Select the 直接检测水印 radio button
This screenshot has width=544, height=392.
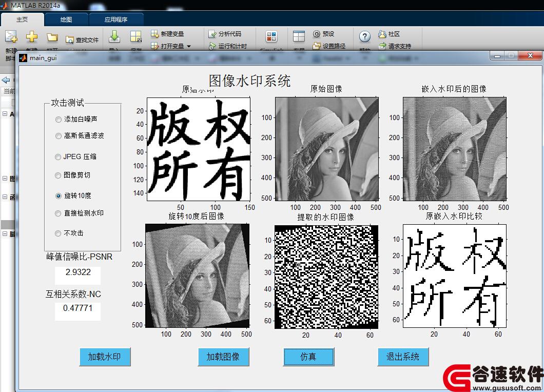pyautogui.click(x=58, y=213)
